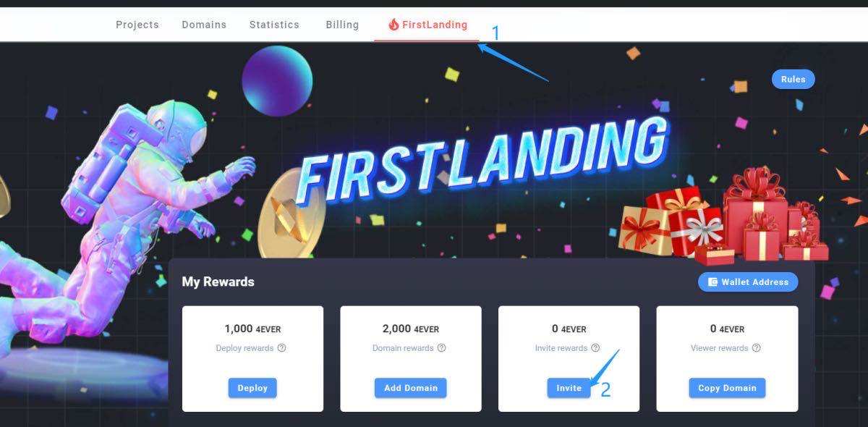This screenshot has width=868, height=427.
Task: Click the flame icon beside FirstLanding
Action: point(393,25)
